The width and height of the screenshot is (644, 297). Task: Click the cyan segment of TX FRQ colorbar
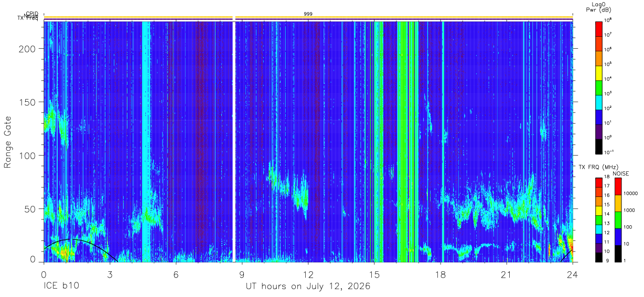click(599, 229)
